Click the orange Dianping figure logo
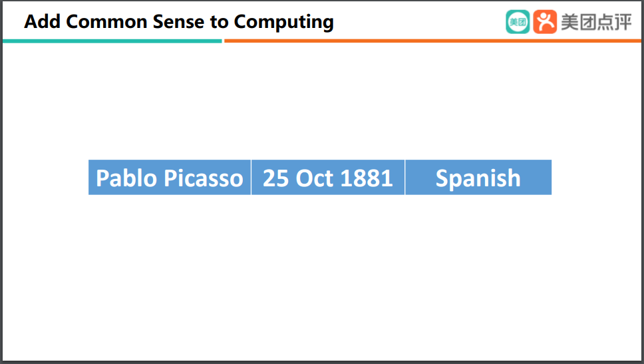 [545, 22]
